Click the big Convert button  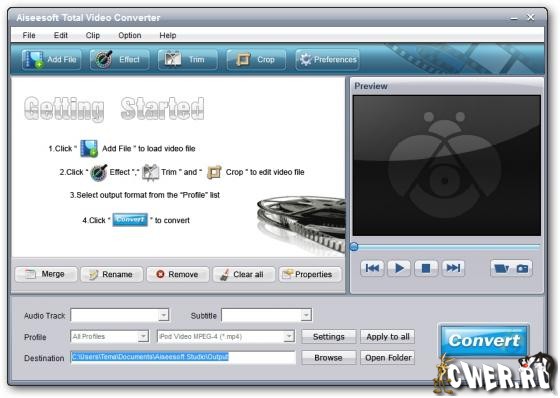[x=484, y=340]
